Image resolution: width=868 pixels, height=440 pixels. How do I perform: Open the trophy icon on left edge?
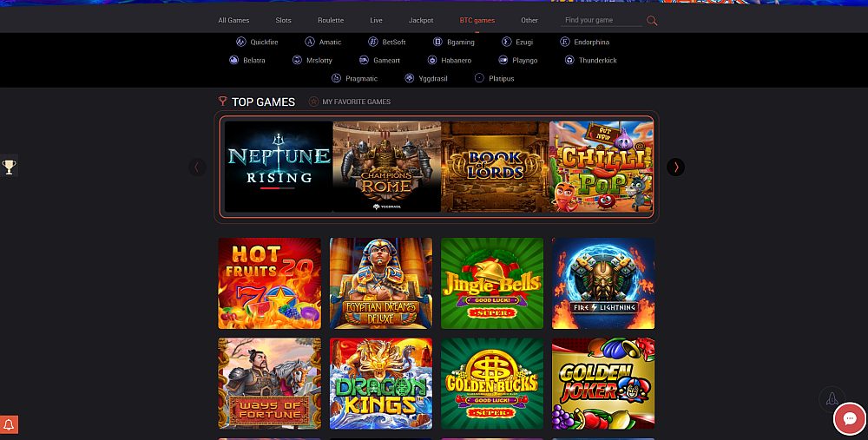[9, 166]
